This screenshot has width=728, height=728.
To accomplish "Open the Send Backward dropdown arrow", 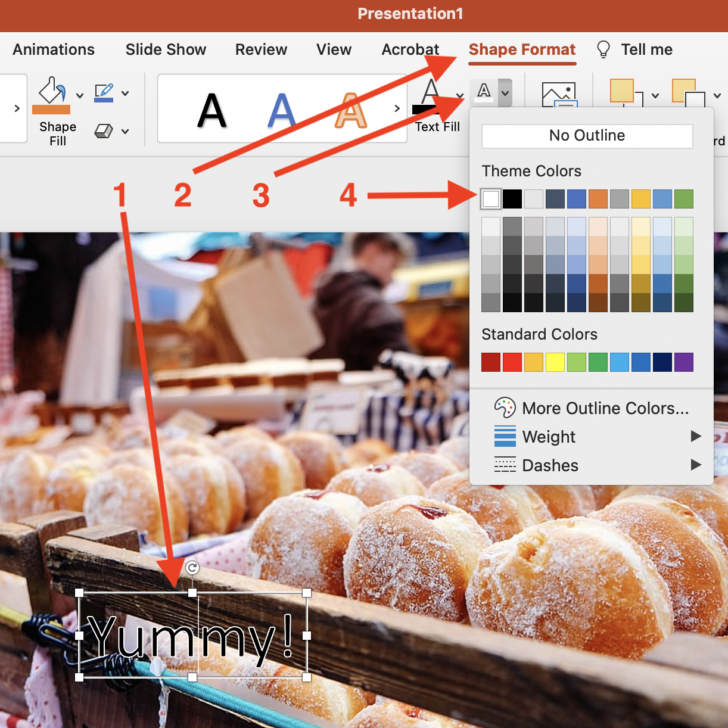I will coord(717,95).
